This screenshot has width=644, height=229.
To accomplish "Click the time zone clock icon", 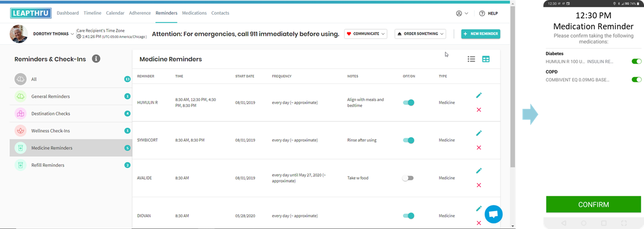I will click(x=79, y=37).
